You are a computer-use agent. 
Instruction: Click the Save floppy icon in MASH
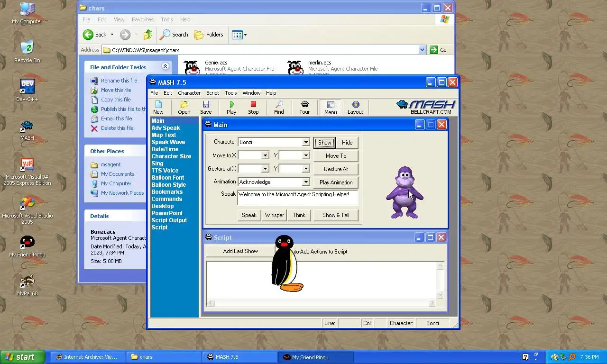click(x=206, y=108)
